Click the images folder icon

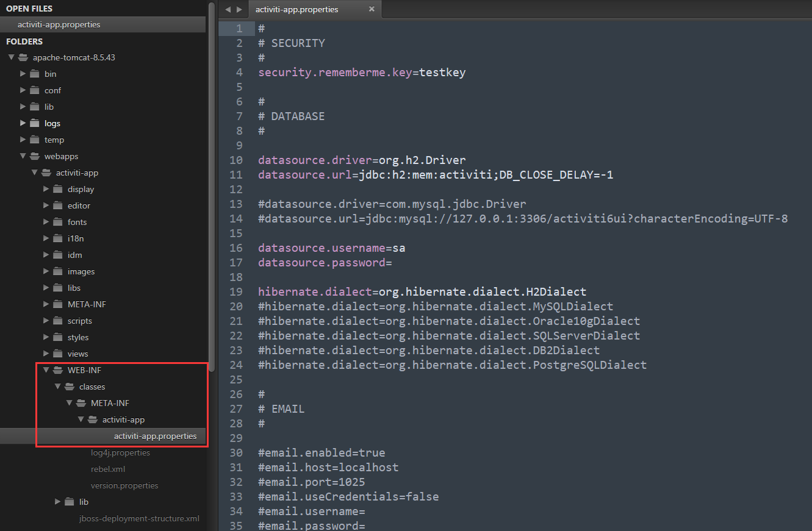coord(58,271)
